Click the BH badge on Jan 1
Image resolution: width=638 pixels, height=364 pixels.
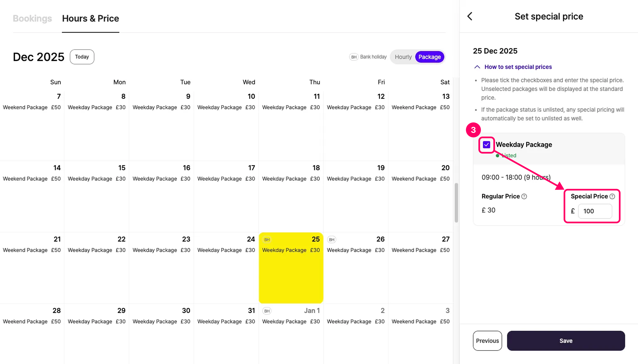pos(267,311)
